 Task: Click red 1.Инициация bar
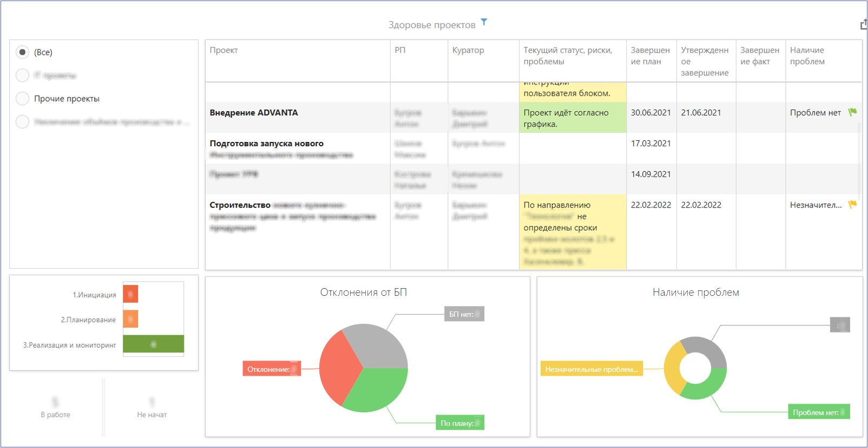coord(130,294)
